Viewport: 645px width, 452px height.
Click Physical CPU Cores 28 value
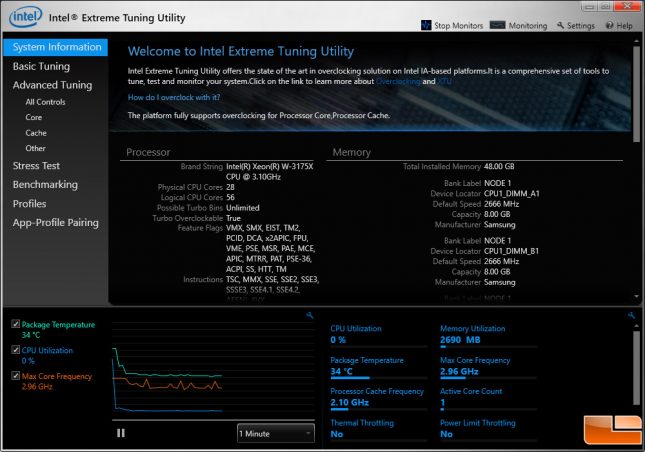pos(230,187)
